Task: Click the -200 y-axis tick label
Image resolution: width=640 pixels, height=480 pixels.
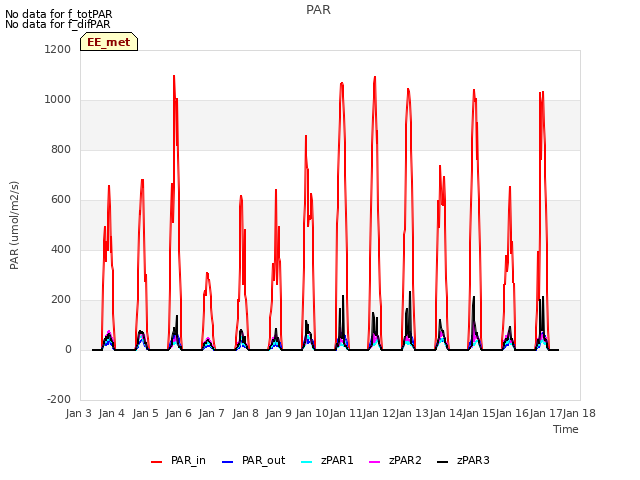Action: click(59, 399)
